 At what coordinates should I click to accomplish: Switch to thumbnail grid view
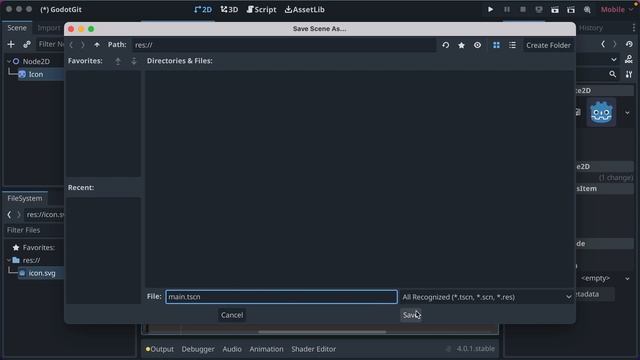click(x=496, y=45)
